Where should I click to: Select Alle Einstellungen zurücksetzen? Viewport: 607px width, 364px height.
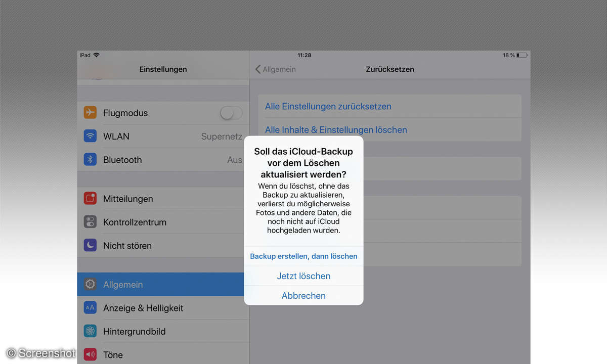coord(389,106)
